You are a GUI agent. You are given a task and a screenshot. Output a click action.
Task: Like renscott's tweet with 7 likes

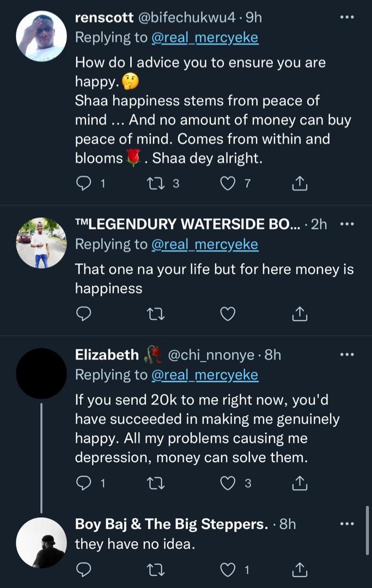pos(228,184)
